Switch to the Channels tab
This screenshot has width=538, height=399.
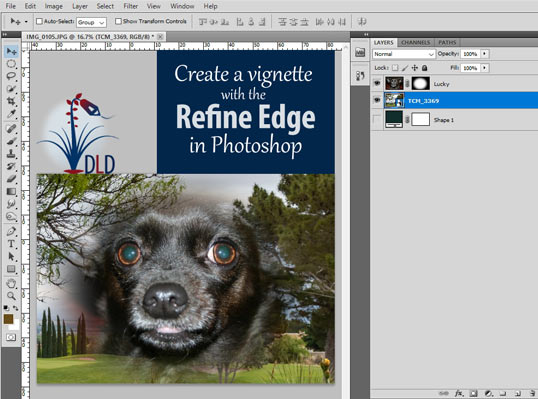click(416, 43)
